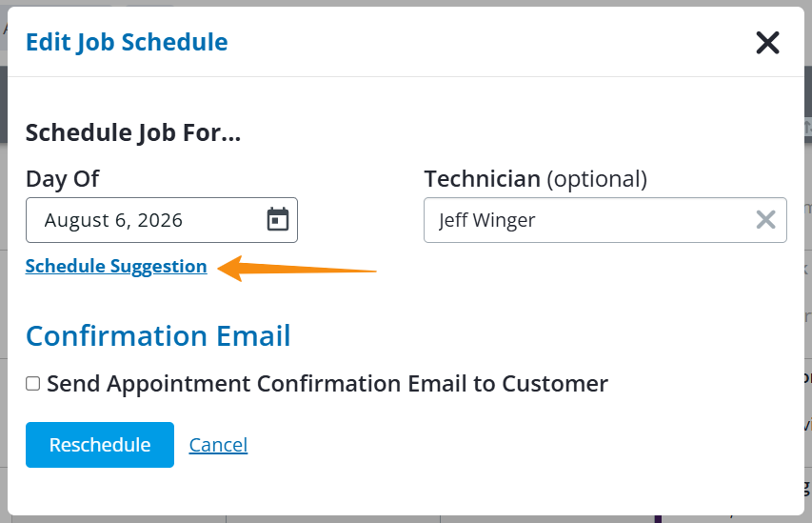Click the Day Of field label
812x523 pixels.
click(62, 179)
